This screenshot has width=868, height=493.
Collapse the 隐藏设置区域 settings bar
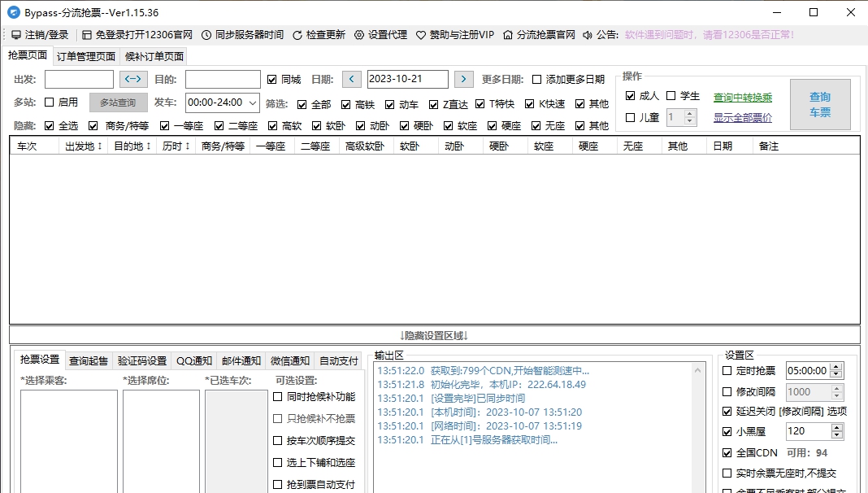pos(434,335)
